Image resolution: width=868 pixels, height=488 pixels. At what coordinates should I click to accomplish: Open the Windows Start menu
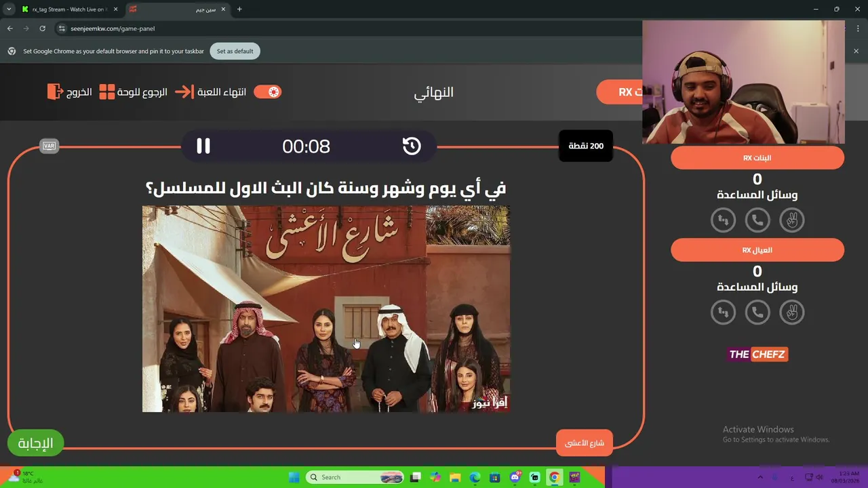coord(294,477)
